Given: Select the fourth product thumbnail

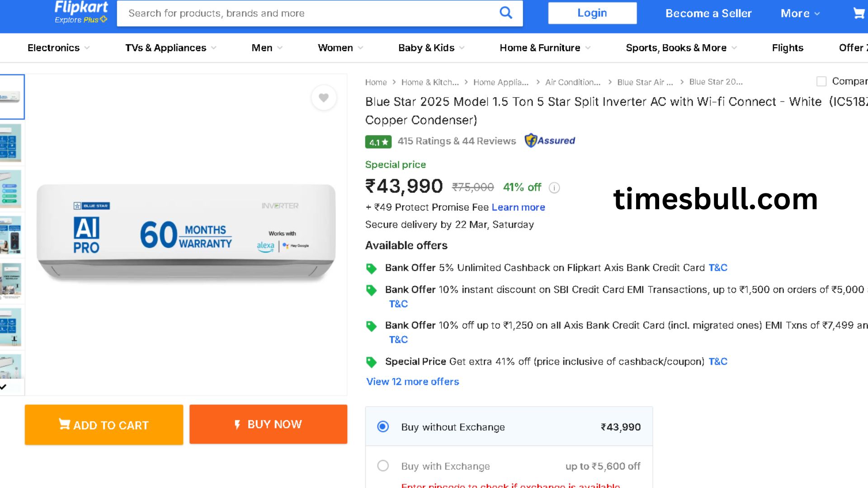Looking at the screenshot, I should coord(11,235).
